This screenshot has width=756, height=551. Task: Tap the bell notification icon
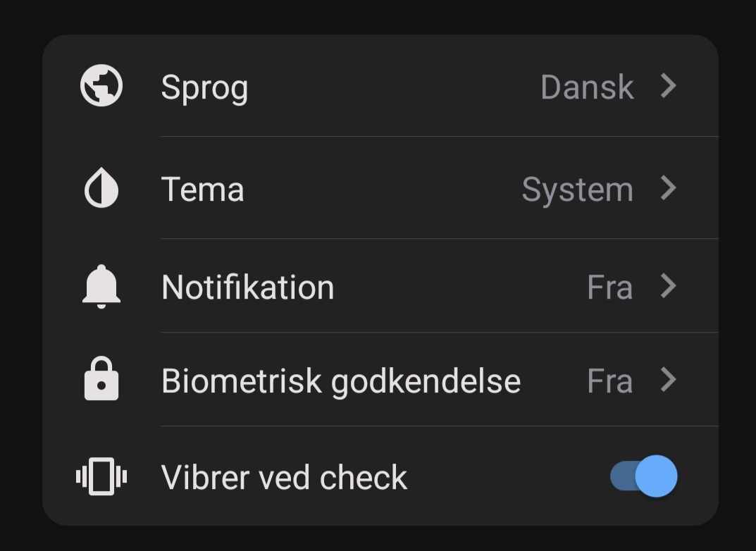[x=101, y=287]
